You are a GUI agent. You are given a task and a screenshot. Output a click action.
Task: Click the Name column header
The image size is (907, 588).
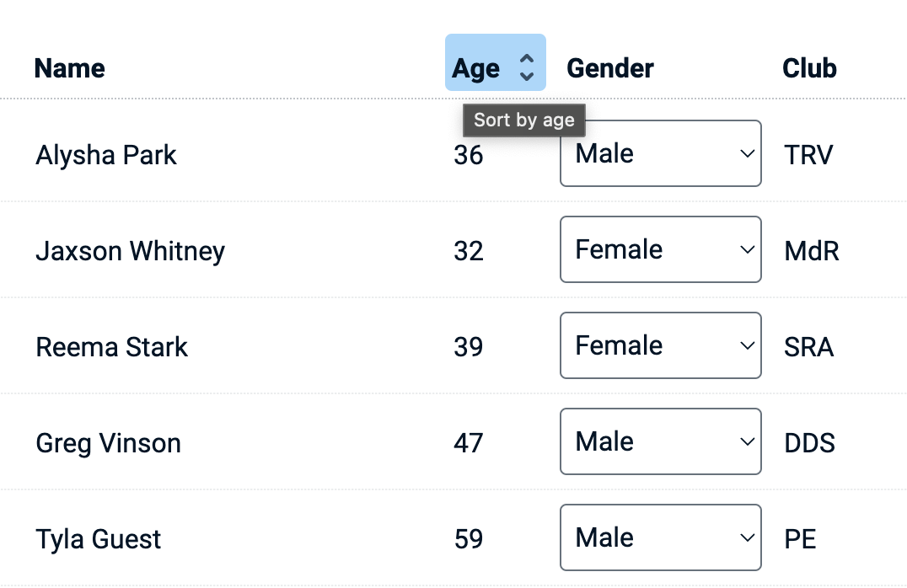tap(69, 67)
